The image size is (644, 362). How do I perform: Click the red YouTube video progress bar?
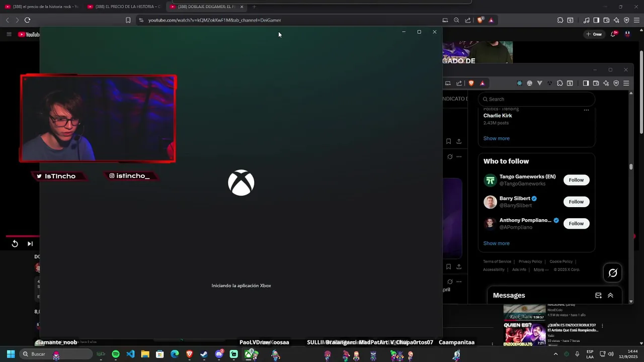click(23, 236)
